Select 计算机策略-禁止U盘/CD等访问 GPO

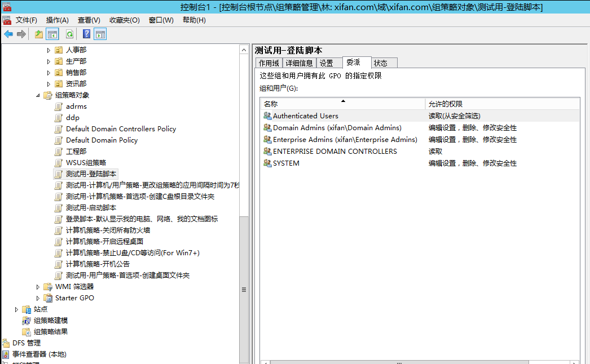point(133,253)
